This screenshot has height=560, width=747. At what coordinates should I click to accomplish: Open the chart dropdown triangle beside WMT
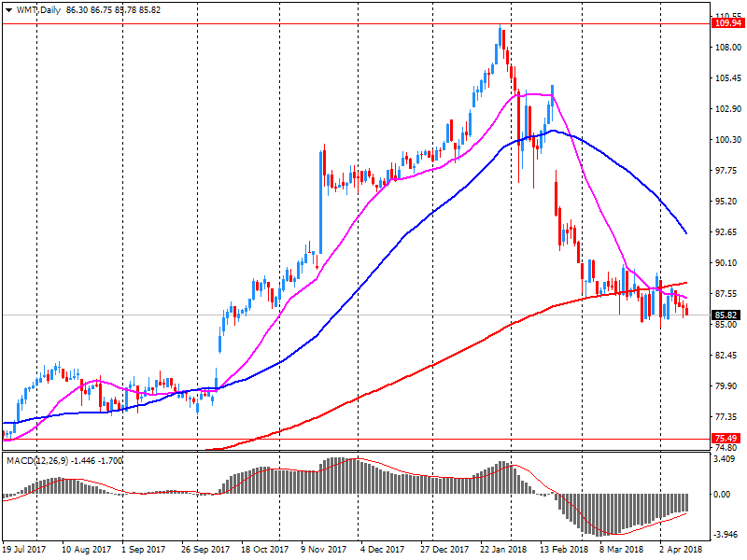pos(8,10)
